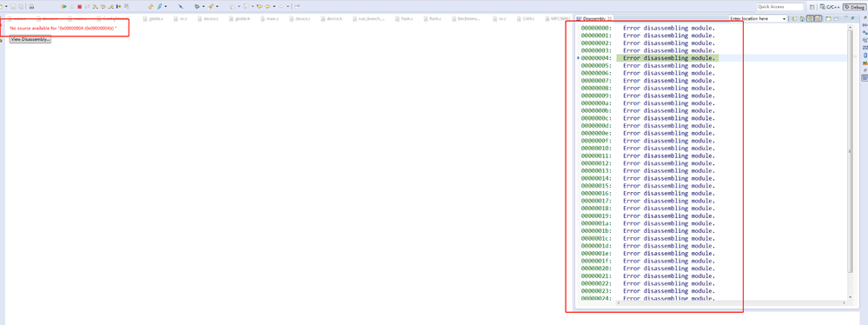The width and height of the screenshot is (868, 325).
Task: Click the Open Perspective icon
Action: point(812,7)
